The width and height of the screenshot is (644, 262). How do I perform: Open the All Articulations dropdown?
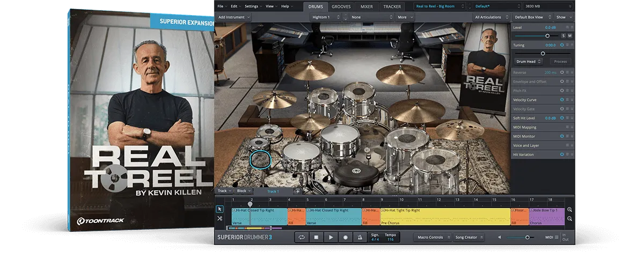[491, 17]
